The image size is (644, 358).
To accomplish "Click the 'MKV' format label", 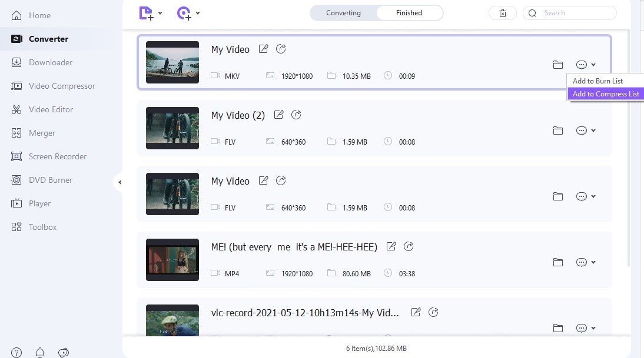I will click(x=232, y=76).
